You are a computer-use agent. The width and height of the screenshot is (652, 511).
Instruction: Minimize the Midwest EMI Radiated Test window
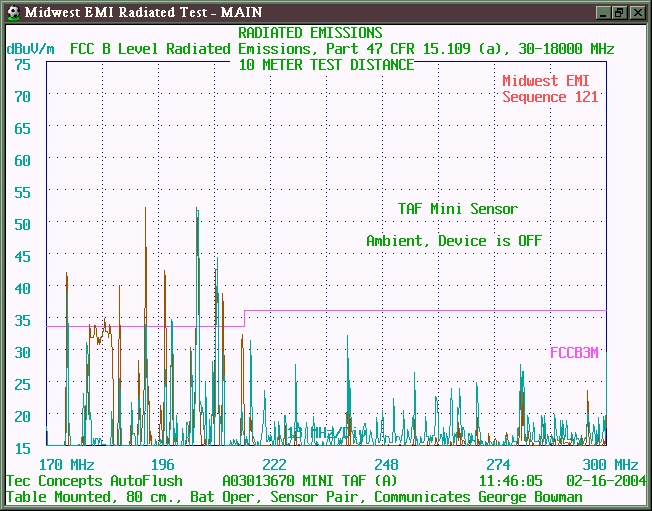(x=603, y=12)
